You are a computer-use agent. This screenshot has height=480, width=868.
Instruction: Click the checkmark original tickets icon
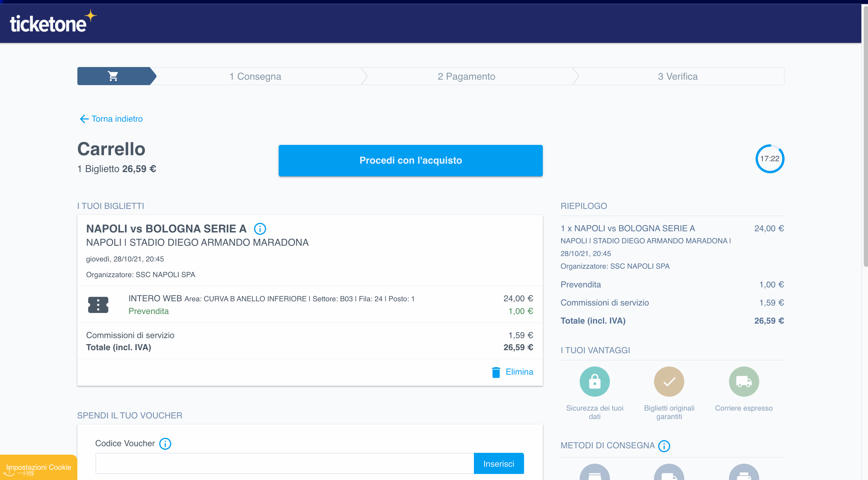(669, 382)
